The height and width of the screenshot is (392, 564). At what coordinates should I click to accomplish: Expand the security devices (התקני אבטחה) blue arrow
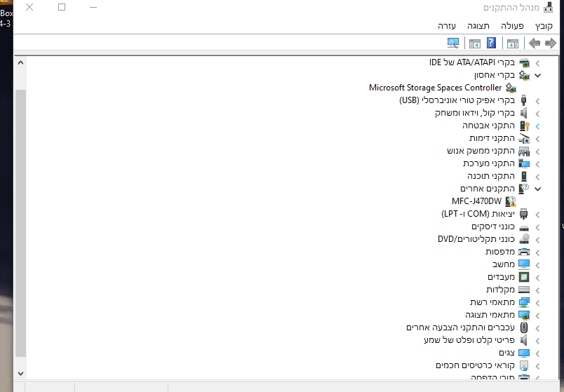537,126
